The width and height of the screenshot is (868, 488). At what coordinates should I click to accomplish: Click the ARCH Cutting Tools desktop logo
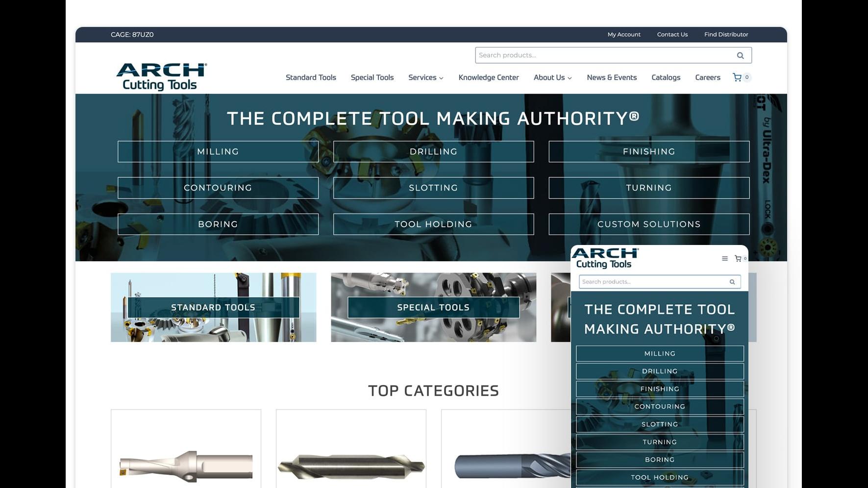tap(161, 77)
